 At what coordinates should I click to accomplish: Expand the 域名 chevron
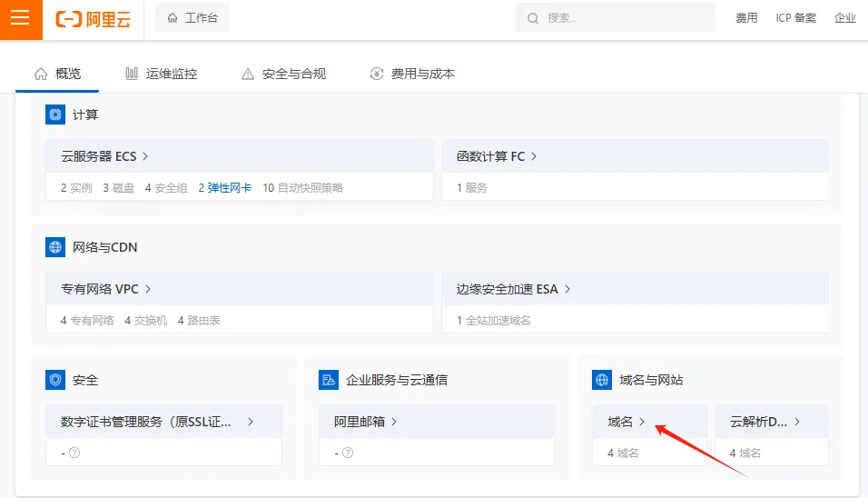coord(642,422)
